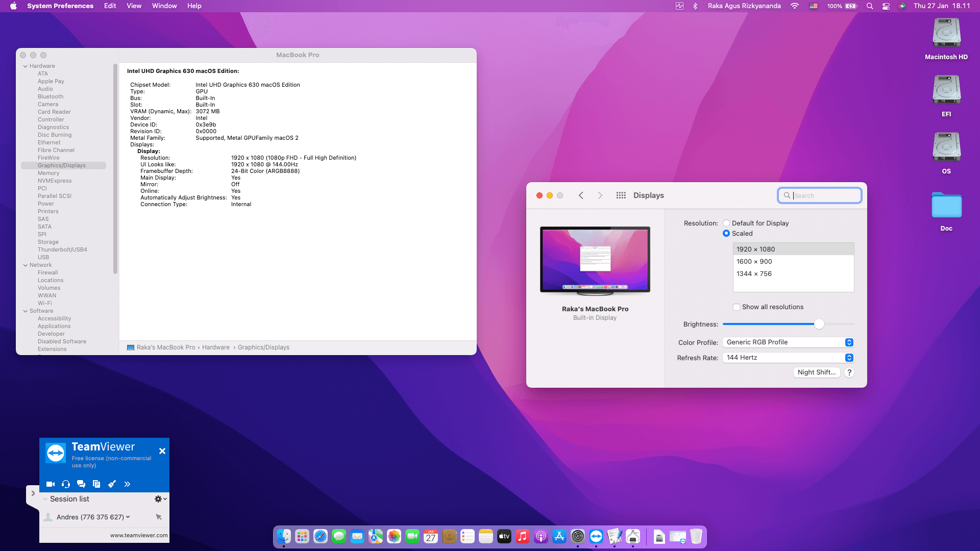
Task: Click the Displays back arrow
Action: (x=581, y=195)
